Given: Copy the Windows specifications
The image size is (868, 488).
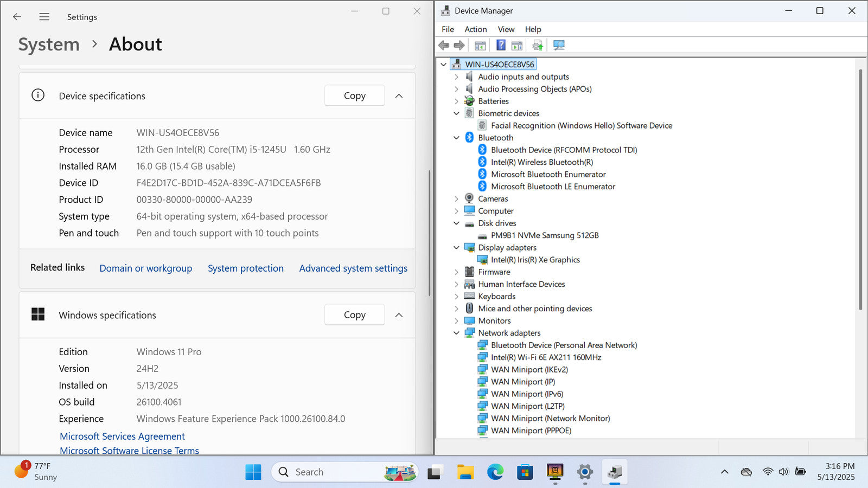Looking at the screenshot, I should 354,315.
